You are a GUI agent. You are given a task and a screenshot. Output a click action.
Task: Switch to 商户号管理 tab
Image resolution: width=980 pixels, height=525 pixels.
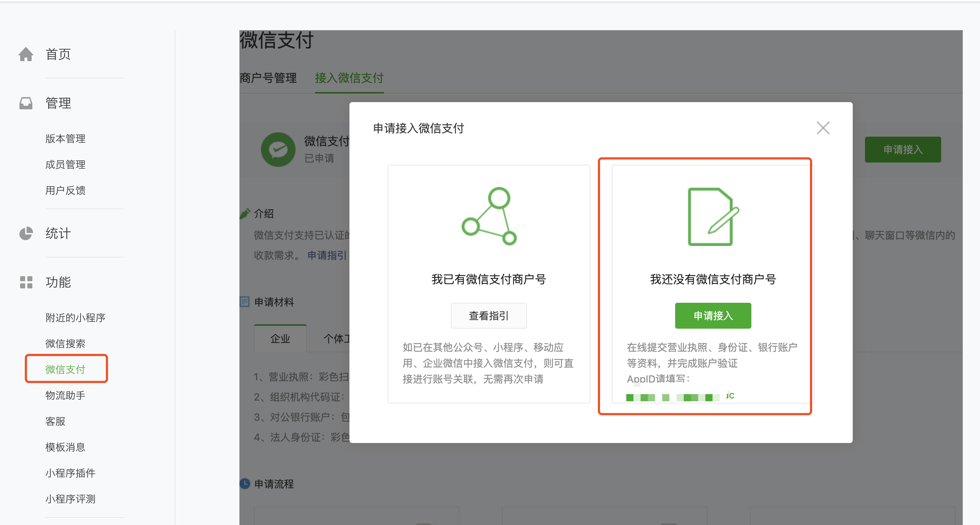pos(268,78)
